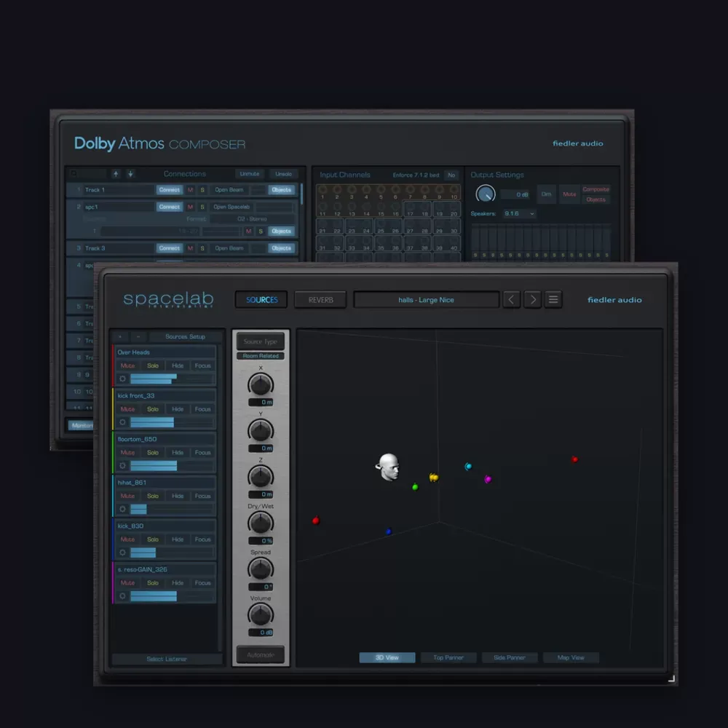The height and width of the screenshot is (728, 728).
Task: Click the Dry/Wet knob
Action: (261, 523)
